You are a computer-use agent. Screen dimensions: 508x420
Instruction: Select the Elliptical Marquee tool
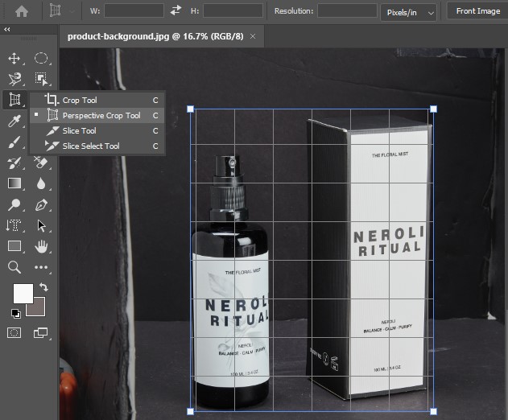(41, 59)
